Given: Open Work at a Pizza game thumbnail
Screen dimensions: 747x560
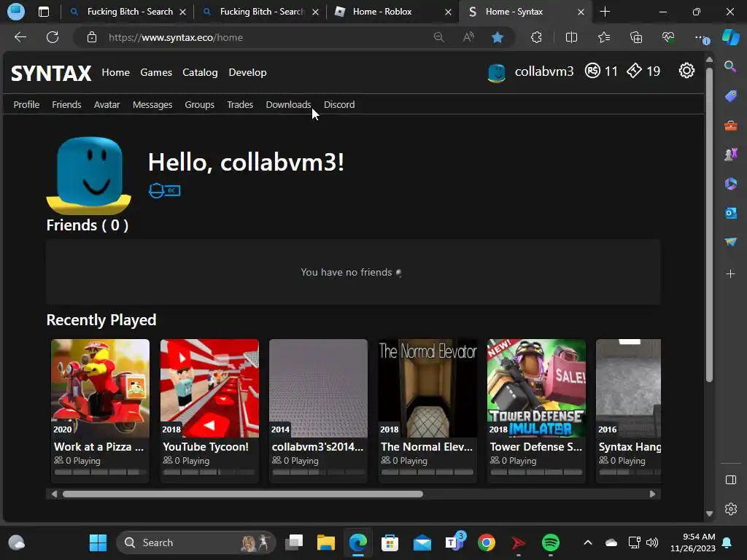Looking at the screenshot, I should pyautogui.click(x=100, y=388).
